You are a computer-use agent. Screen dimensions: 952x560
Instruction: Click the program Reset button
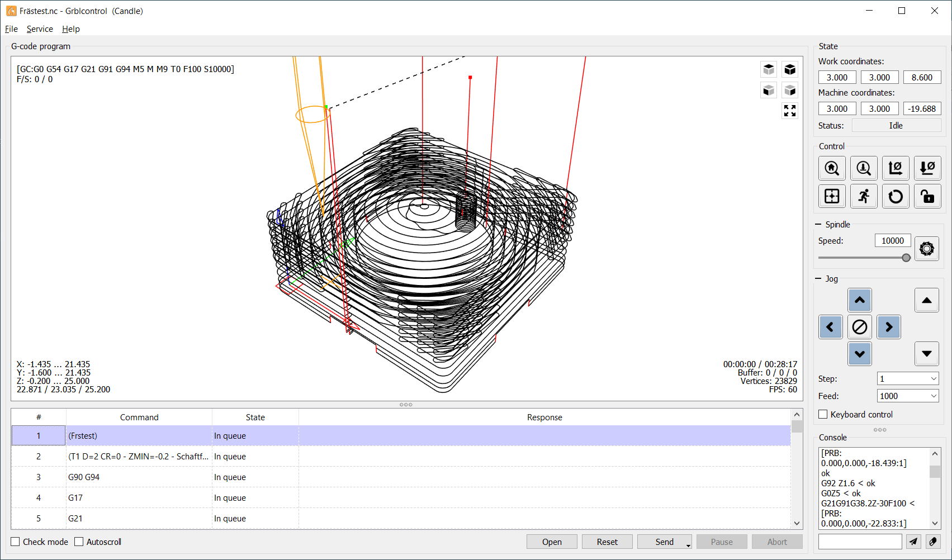607,542
